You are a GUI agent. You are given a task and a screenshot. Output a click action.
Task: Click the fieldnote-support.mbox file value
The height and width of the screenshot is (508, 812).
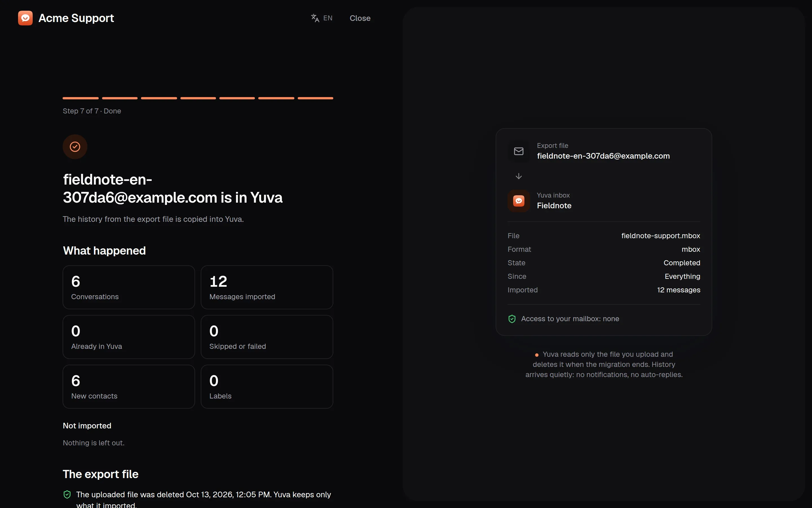point(661,236)
